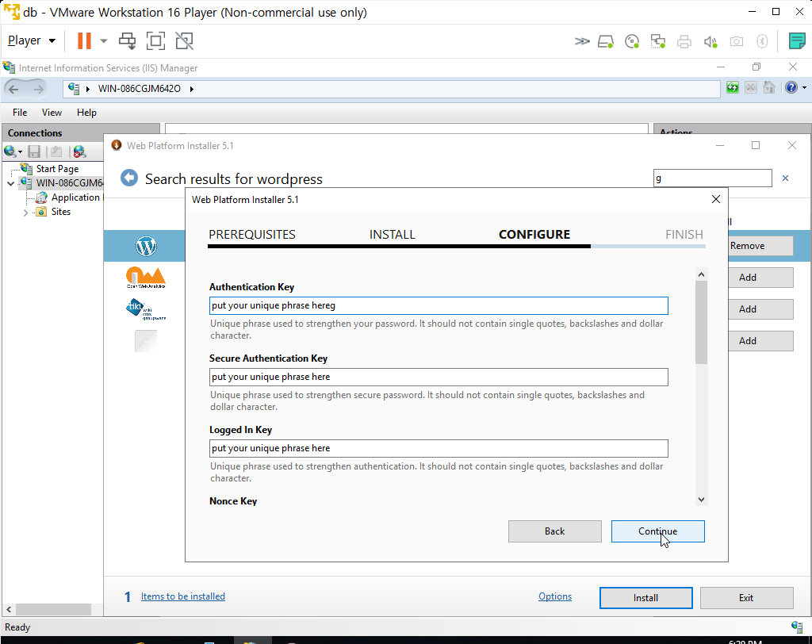Image resolution: width=812 pixels, height=644 pixels.
Task: Expand the Sites tree node
Action: coord(25,213)
